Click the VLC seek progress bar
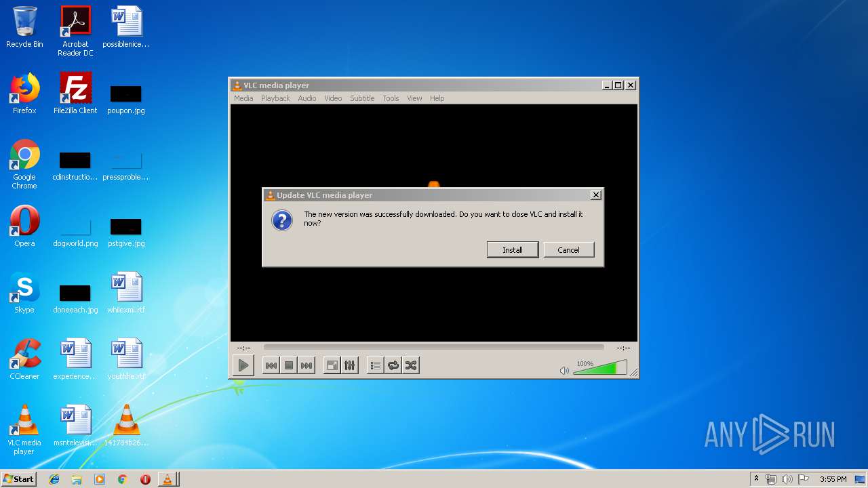Screen dimensions: 868x488 [x=433, y=347]
